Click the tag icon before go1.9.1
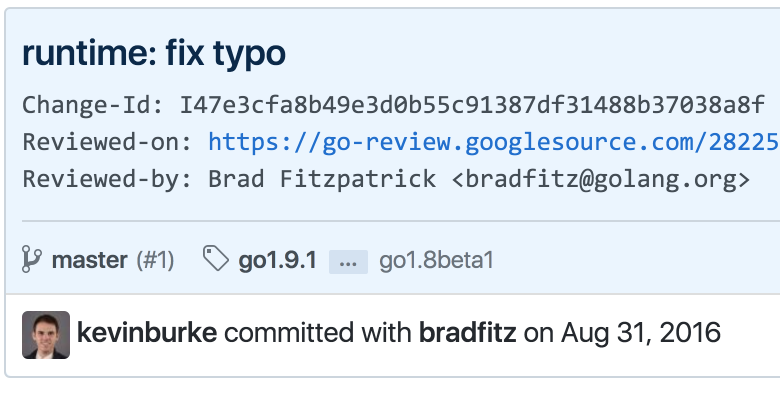The height and width of the screenshot is (393, 780). (x=216, y=259)
